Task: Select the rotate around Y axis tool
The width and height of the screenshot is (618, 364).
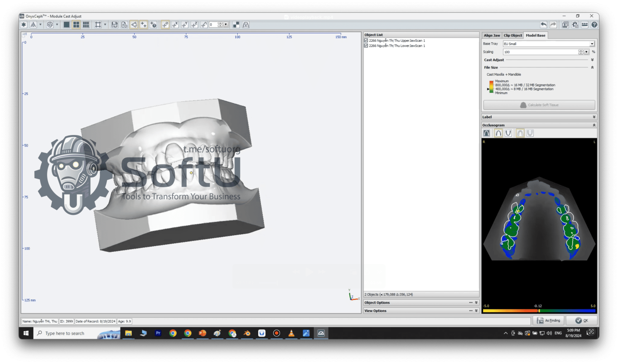Action: click(184, 25)
